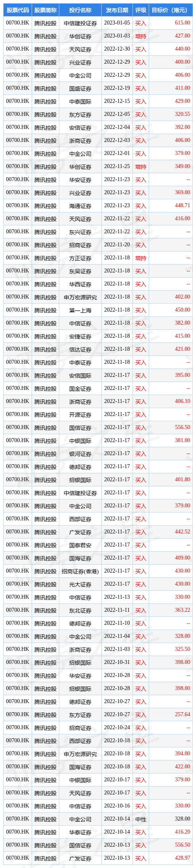Viewport: 193px width, 868px height.
Task: Click 海通证券 bank name
Action: point(80,206)
